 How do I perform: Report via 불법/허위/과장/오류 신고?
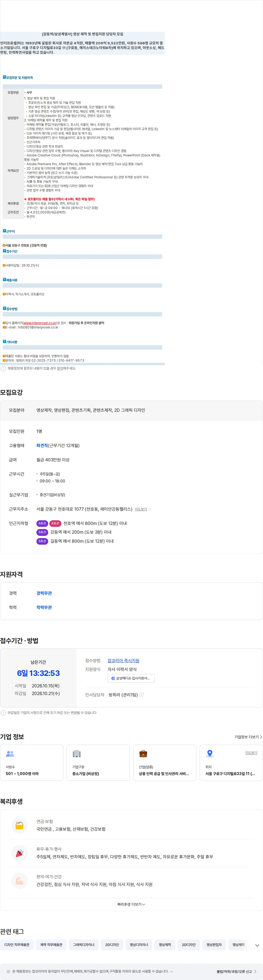pyautogui.click(x=236, y=971)
